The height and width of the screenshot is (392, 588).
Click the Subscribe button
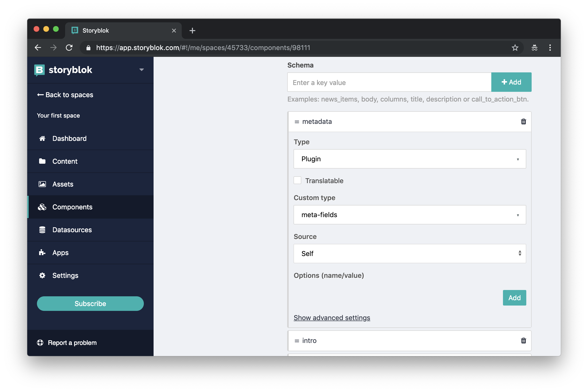tap(90, 303)
